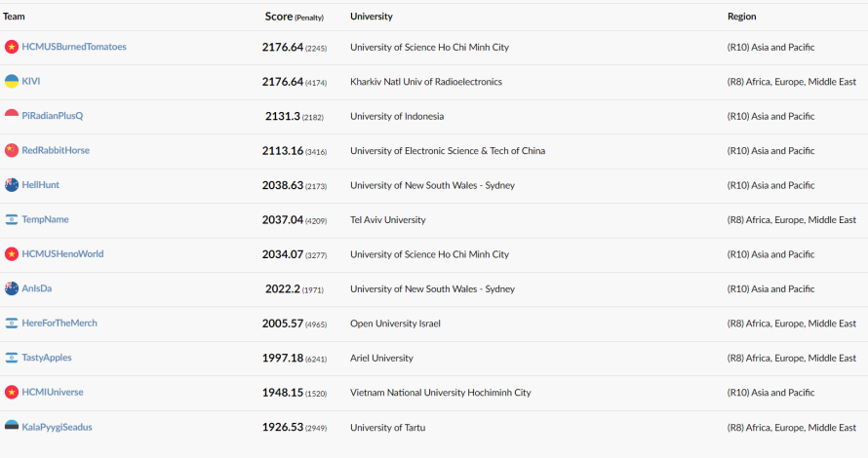
Task: Open the KIVI team page
Action: coord(31,81)
